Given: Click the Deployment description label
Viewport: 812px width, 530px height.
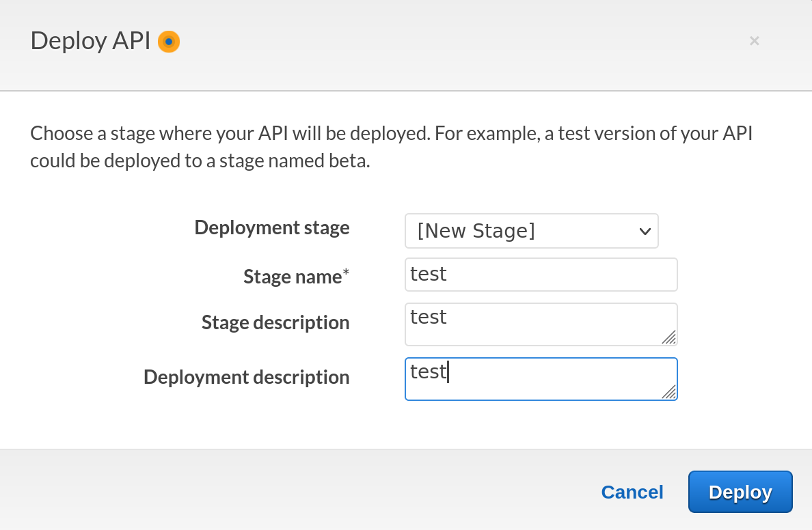Looking at the screenshot, I should point(246,377).
